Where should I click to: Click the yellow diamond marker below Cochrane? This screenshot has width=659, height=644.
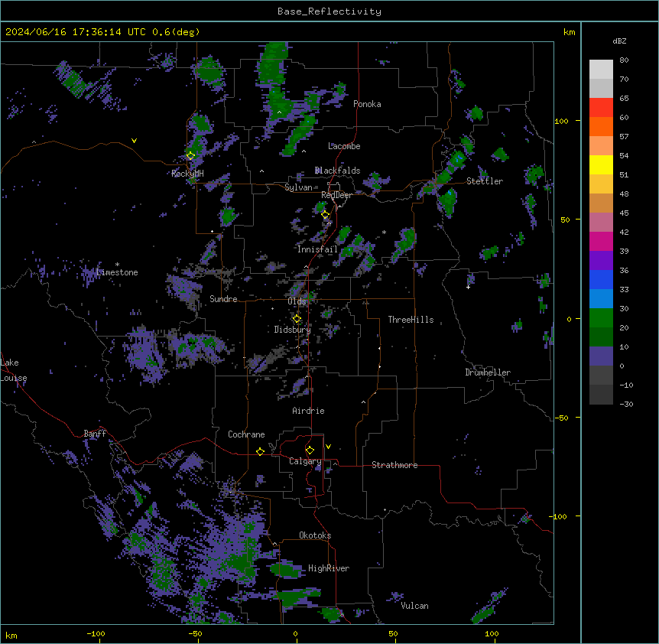coord(260,451)
